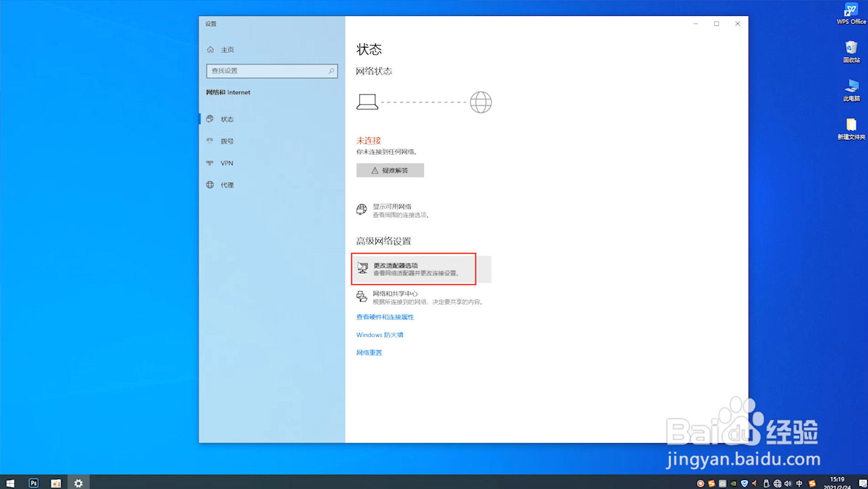Open WPS Office desktop shortcut
868x489 pixels.
(x=851, y=14)
